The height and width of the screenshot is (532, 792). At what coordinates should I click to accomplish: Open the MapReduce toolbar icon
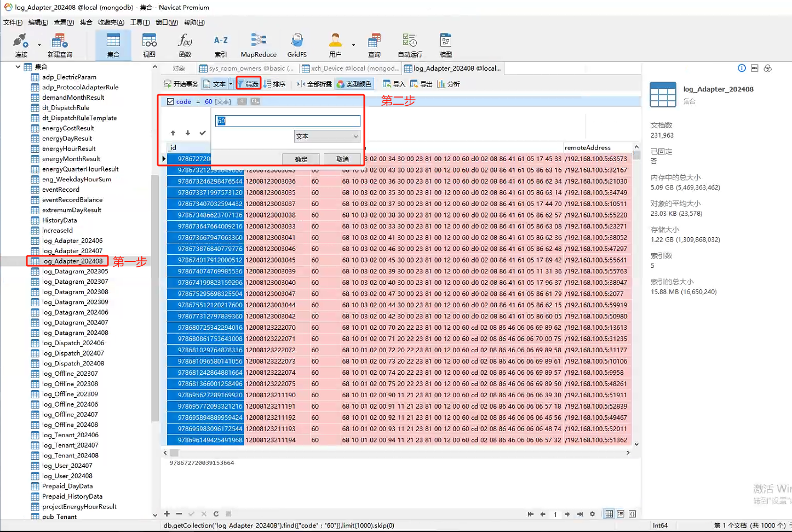point(259,45)
